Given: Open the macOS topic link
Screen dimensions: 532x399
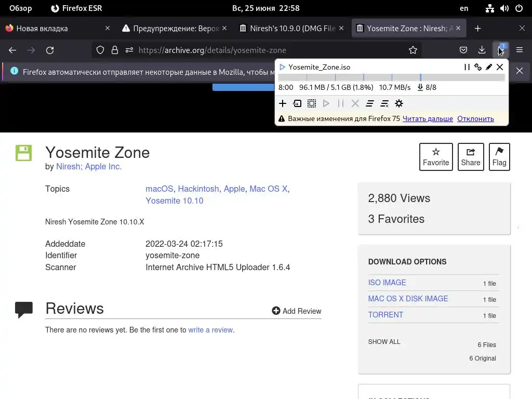Looking at the screenshot, I should [159, 189].
